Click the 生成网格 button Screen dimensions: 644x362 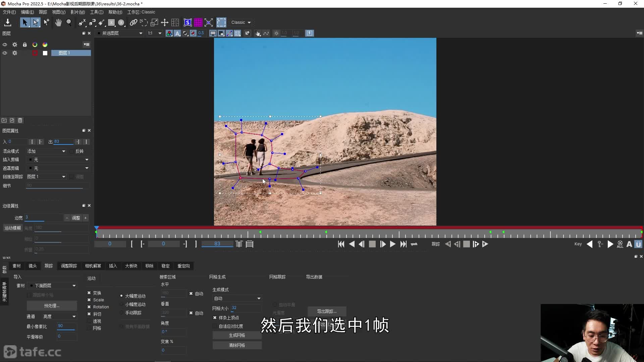coord(237,335)
